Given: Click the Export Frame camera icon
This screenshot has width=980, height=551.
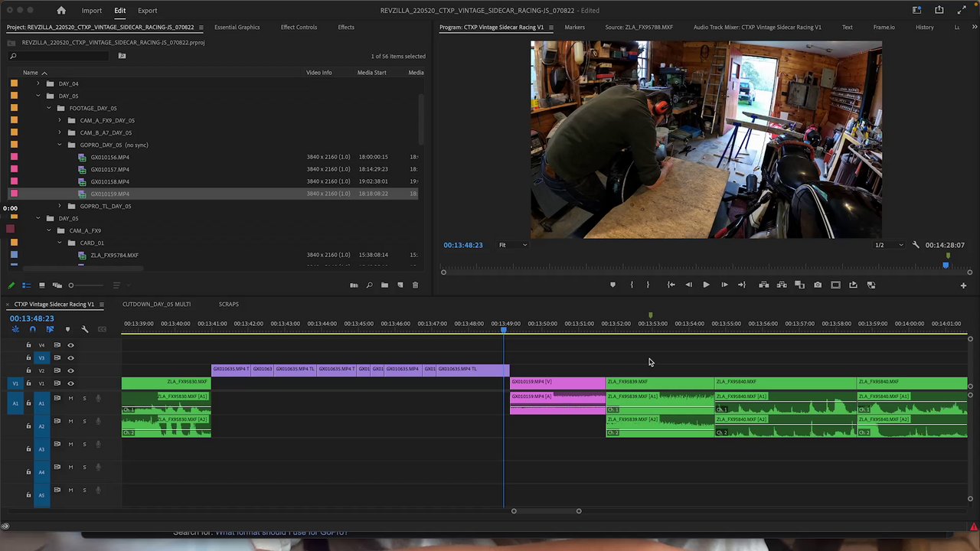Looking at the screenshot, I should click(818, 285).
